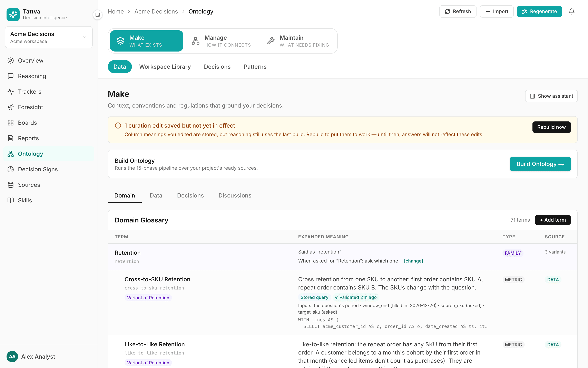Click the Tattva sparkle logo icon
The image size is (588, 368).
[x=13, y=15]
